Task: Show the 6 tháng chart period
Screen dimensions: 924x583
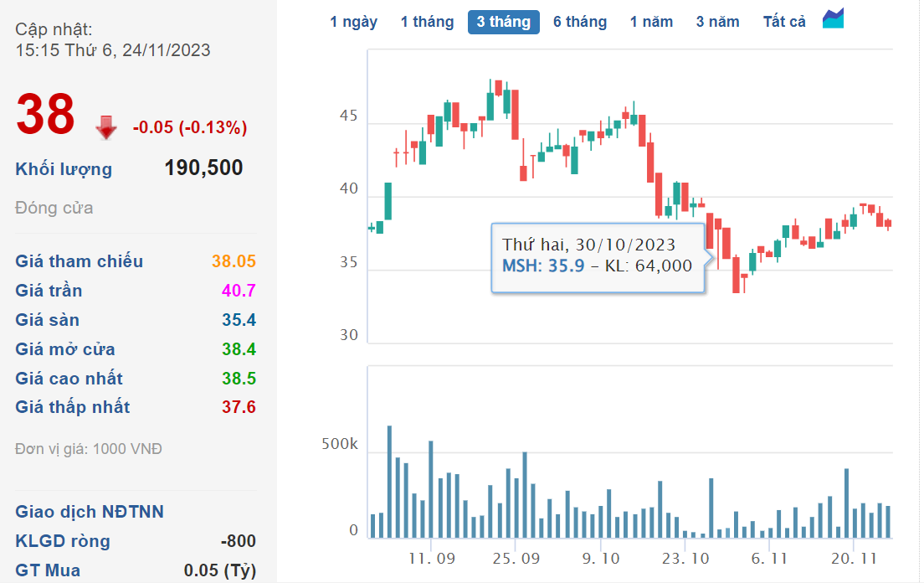Action: coord(580,22)
